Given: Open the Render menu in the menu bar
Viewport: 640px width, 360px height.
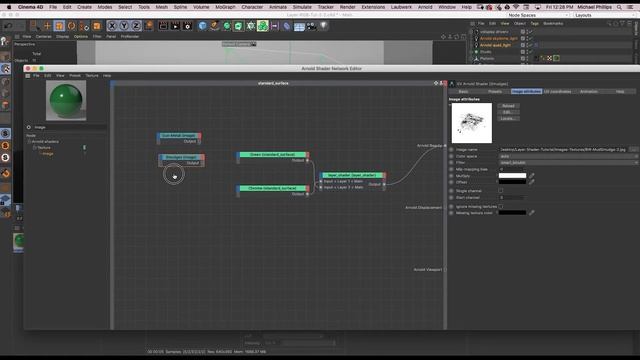Looking at the screenshot, I should coord(347,7).
